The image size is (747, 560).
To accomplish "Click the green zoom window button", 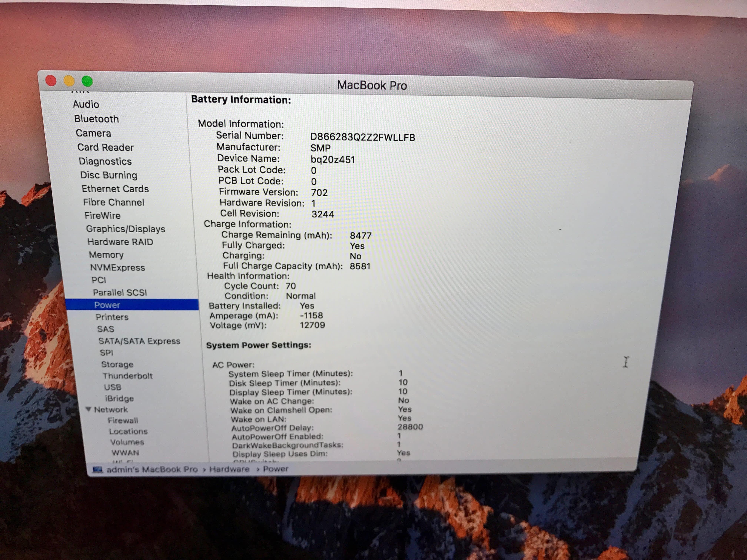I will tap(87, 81).
